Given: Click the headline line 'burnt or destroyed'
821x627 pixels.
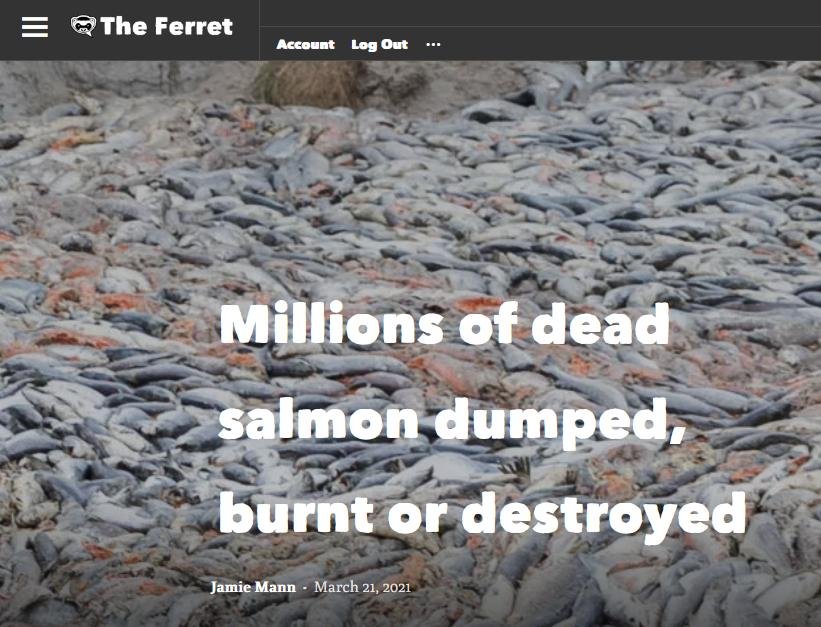Looking at the screenshot, I should tap(482, 514).
